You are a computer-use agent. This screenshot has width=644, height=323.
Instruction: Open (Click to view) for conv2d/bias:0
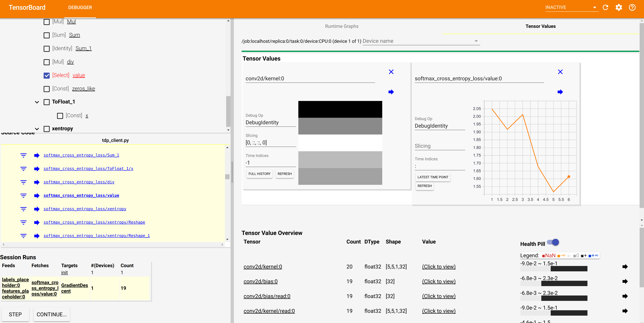pyautogui.click(x=439, y=281)
